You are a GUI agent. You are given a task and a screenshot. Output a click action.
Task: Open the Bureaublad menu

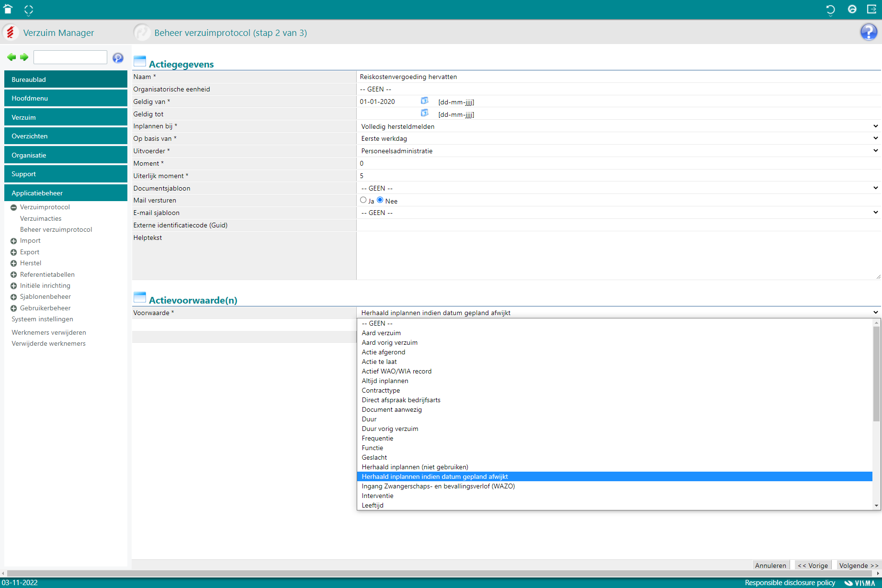point(66,79)
